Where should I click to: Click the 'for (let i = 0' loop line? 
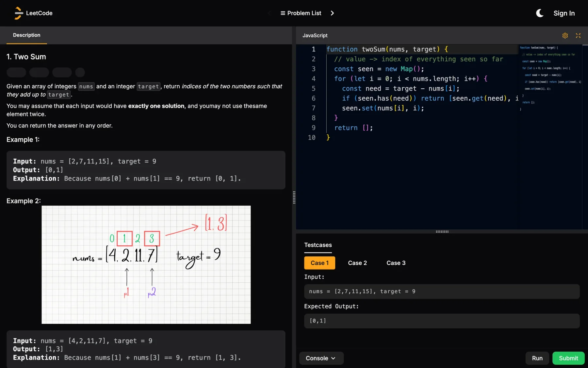click(411, 79)
